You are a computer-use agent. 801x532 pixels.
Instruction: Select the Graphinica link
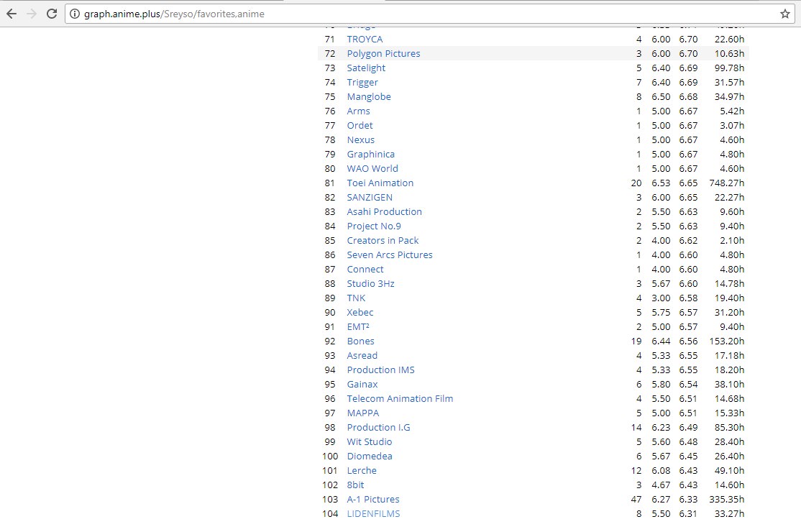[371, 154]
